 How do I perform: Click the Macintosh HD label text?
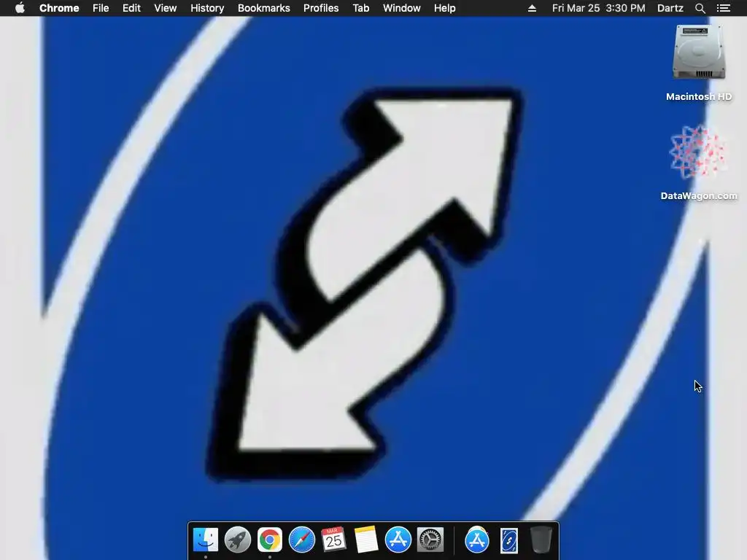(699, 97)
